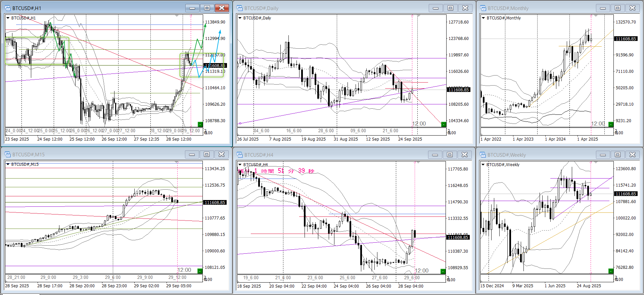Click green minus square on Weekly chart
This screenshot has width=644, height=295.
click(611, 271)
